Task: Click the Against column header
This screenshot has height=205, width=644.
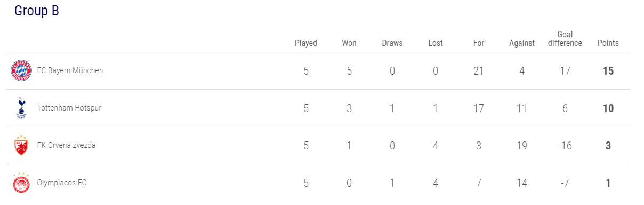Action: tap(522, 43)
